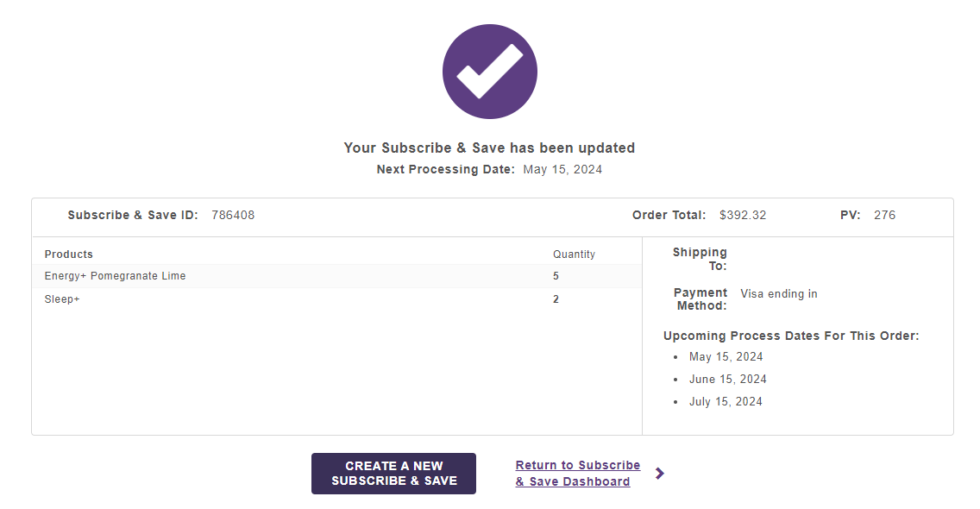Click the Subscribe & Save has been updated heading
Image resolution: width=980 pixels, height=509 pixels.
click(489, 148)
